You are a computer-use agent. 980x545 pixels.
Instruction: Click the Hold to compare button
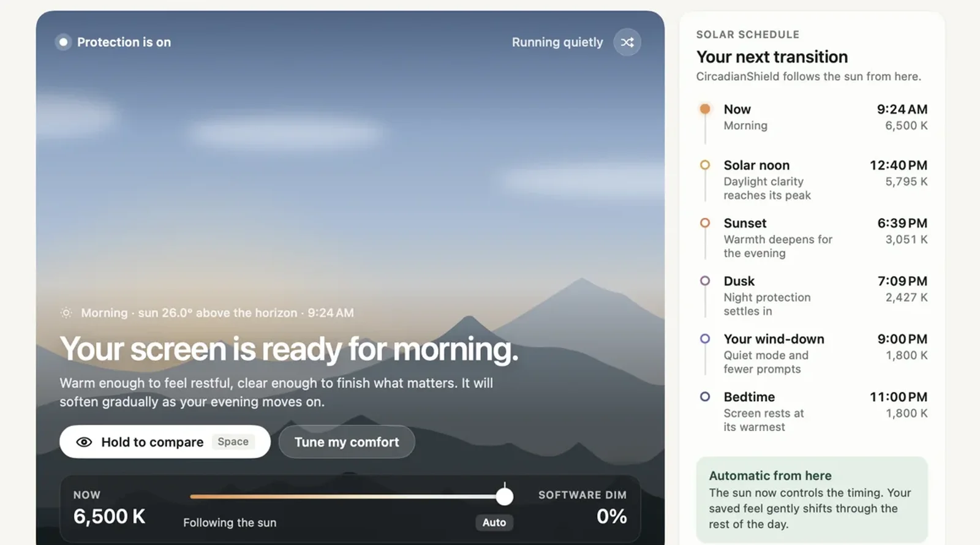pyautogui.click(x=165, y=442)
